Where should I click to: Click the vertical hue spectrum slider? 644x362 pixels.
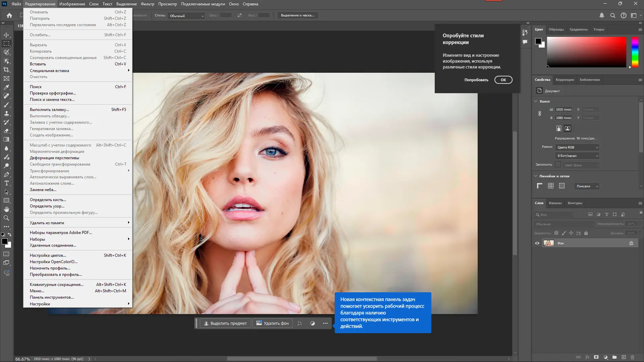point(635,52)
